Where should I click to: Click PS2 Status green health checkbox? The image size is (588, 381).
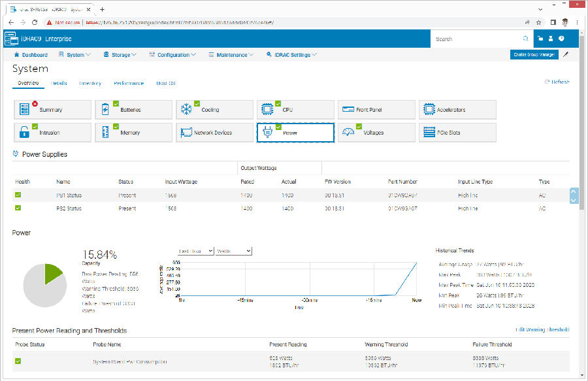18,208
